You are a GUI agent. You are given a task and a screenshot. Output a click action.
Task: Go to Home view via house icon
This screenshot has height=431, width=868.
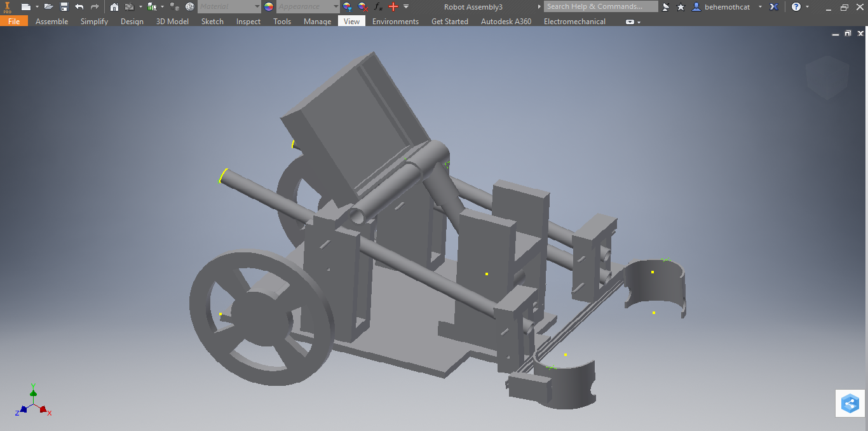[114, 6]
